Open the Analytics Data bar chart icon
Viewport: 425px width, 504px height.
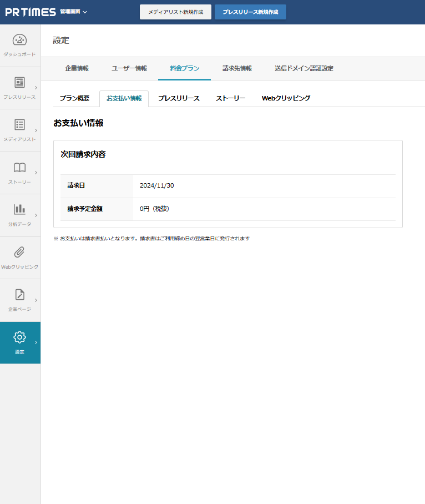pos(20,209)
